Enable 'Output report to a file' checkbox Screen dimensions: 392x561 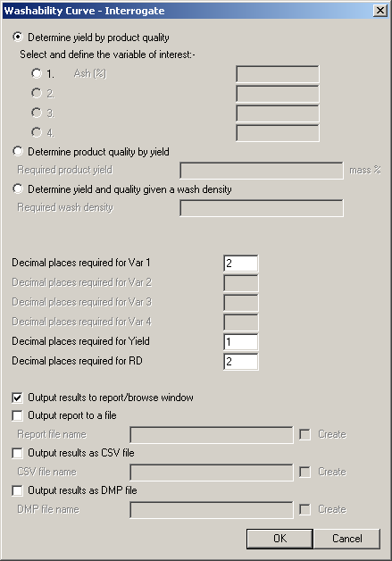pyautogui.click(x=17, y=415)
